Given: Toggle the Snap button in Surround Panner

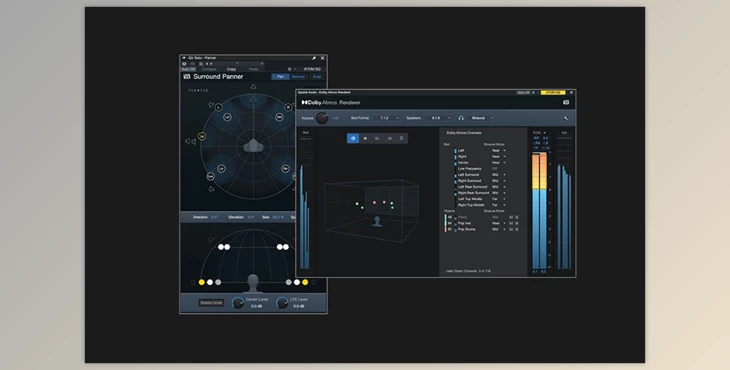Looking at the screenshot, I should [317, 77].
